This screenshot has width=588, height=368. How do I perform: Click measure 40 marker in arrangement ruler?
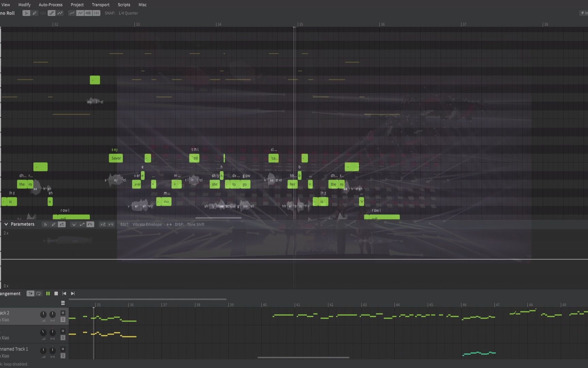coord(264,305)
